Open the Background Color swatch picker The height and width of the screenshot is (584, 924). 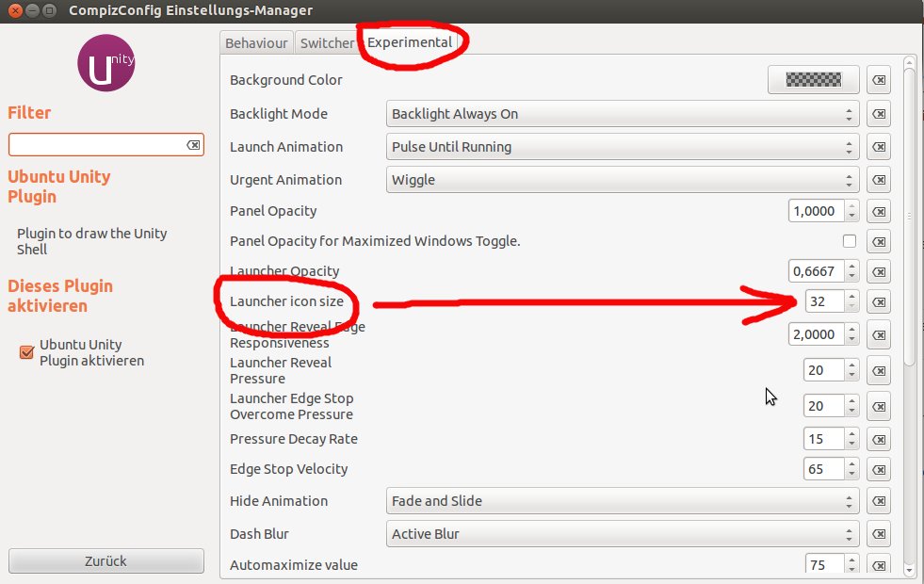tap(814, 80)
